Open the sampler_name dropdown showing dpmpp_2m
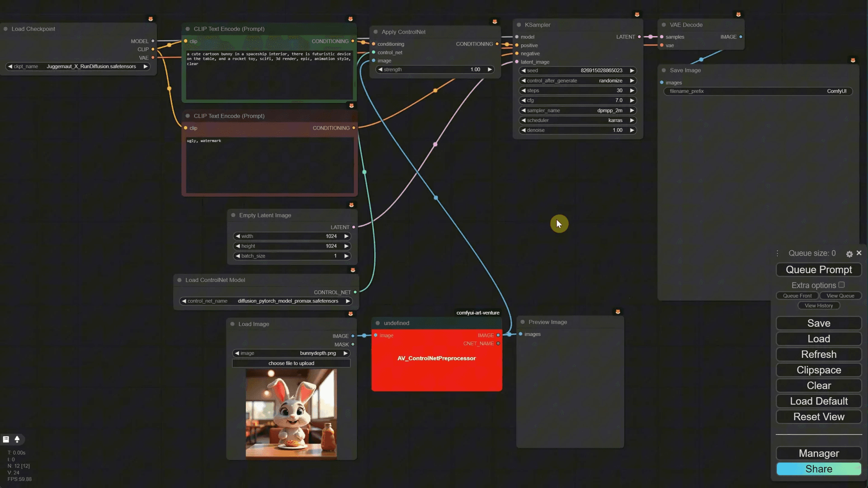868x488 pixels. point(577,110)
